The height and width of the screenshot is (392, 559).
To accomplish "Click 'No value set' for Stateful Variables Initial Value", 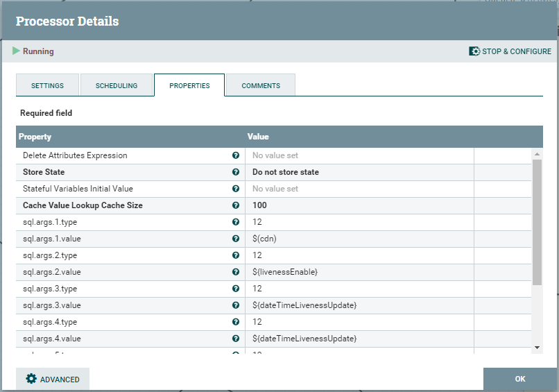I will click(x=275, y=188).
